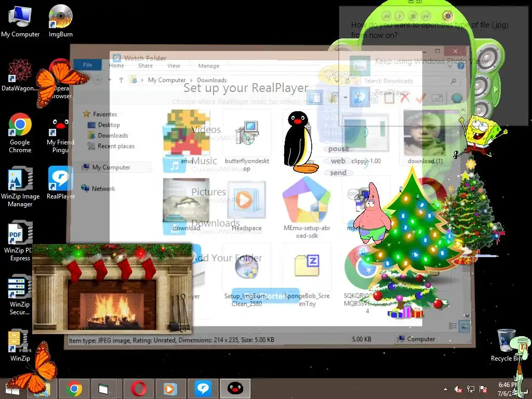
Task: Click the Opera taskbar button
Action: [138, 389]
